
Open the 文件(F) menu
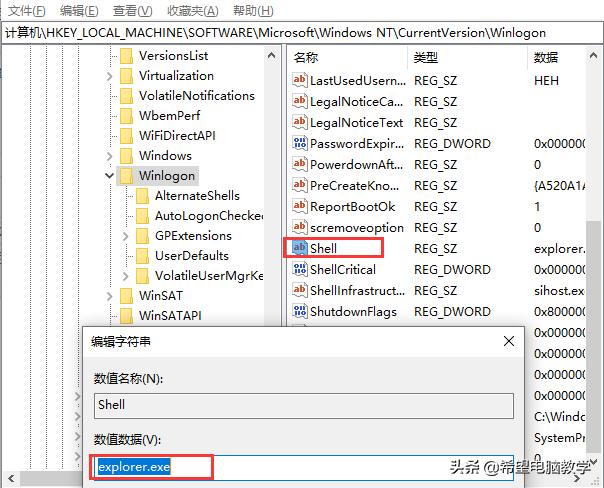pos(27,10)
